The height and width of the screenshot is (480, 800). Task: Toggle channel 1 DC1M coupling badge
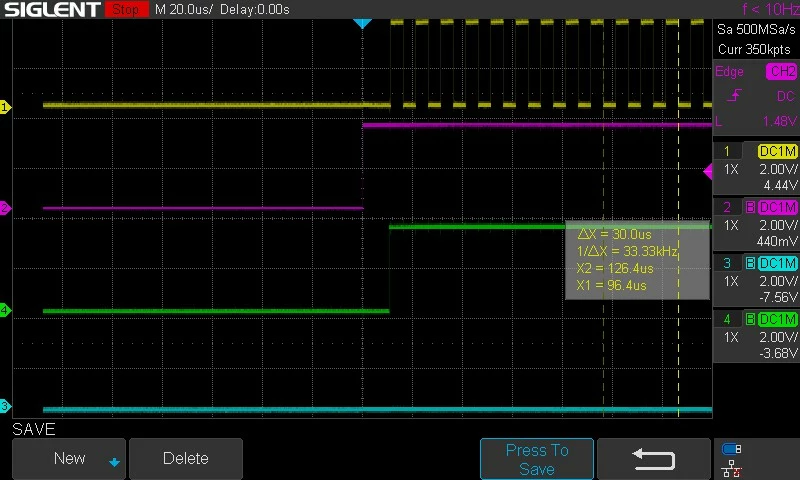(x=778, y=151)
